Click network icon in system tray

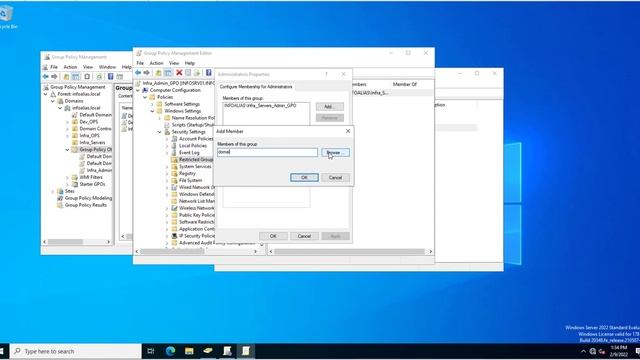(593, 351)
